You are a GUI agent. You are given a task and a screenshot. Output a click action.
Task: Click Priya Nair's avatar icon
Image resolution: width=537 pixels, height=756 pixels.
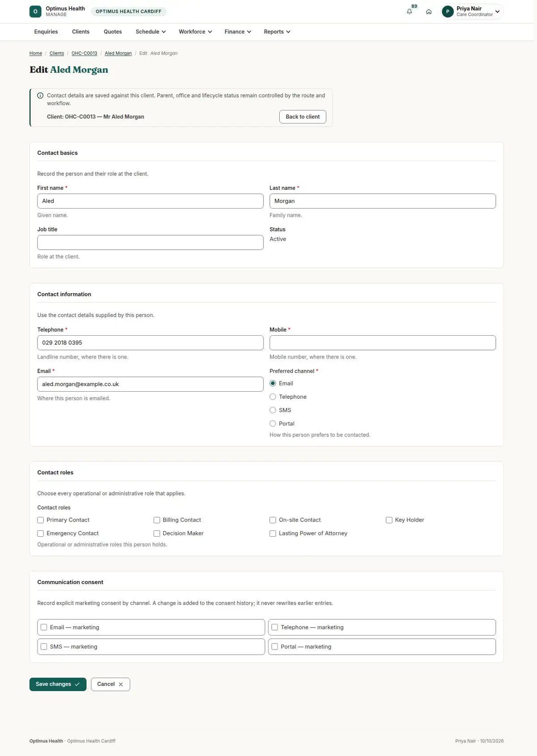point(447,12)
